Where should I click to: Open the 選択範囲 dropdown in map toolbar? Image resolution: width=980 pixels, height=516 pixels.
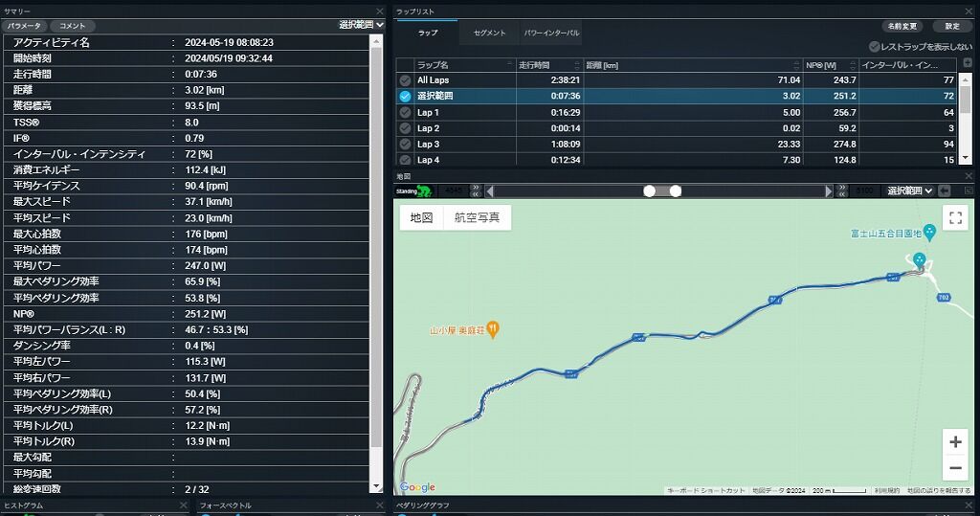(x=910, y=191)
